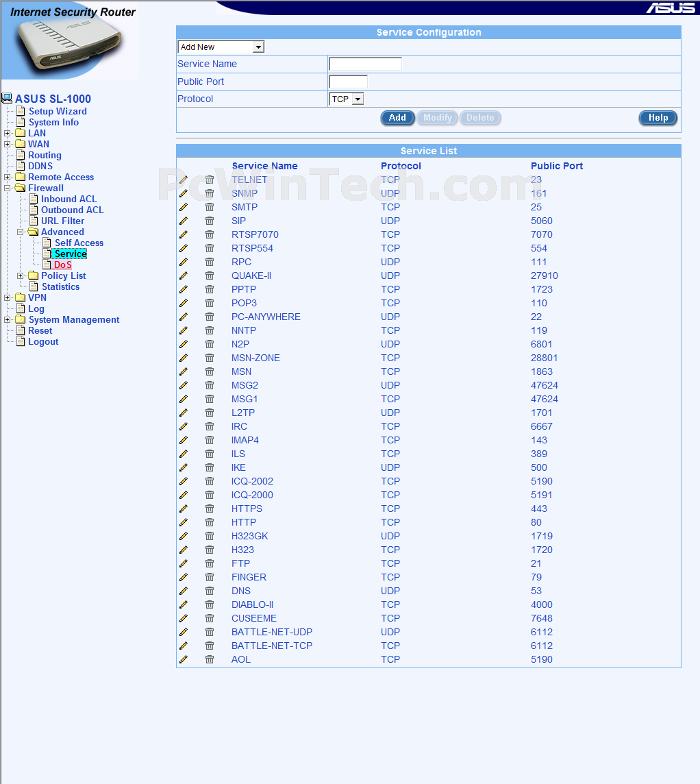Open the DoS settings link
The width and height of the screenshot is (700, 784).
click(62, 265)
